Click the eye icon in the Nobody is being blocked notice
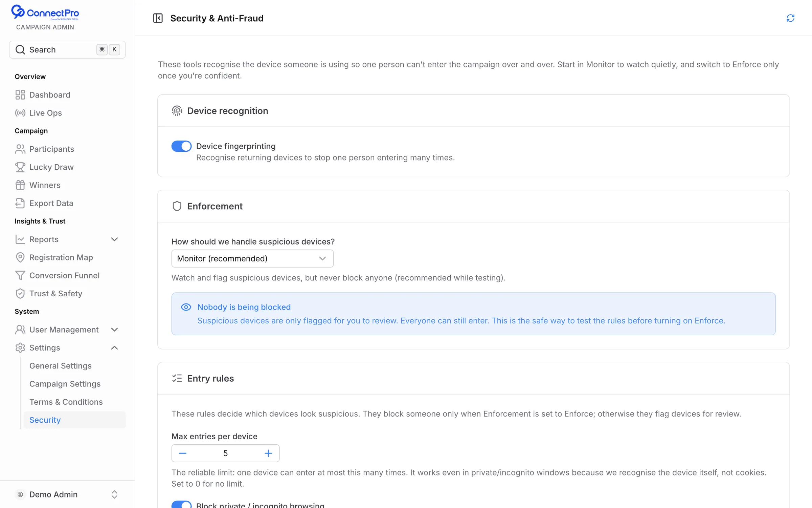Viewport: 812px width, 508px height. pos(186,307)
